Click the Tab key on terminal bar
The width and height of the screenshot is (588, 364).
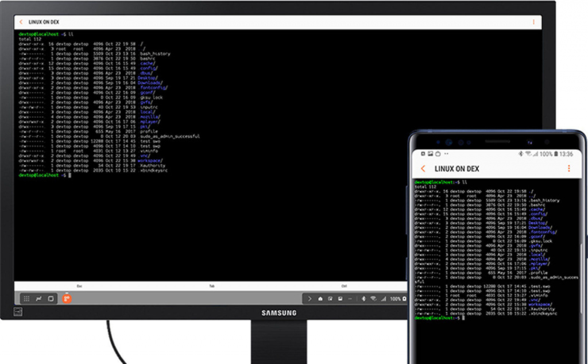click(212, 286)
